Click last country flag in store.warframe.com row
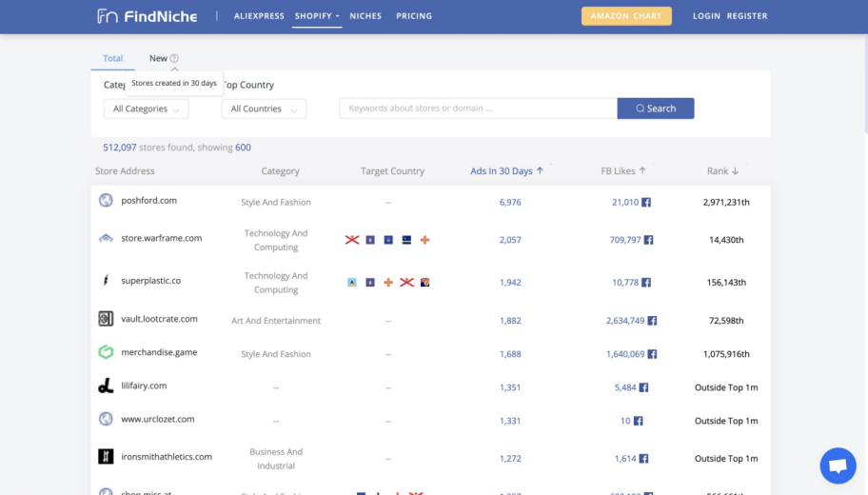The width and height of the screenshot is (868, 495). [424, 240]
